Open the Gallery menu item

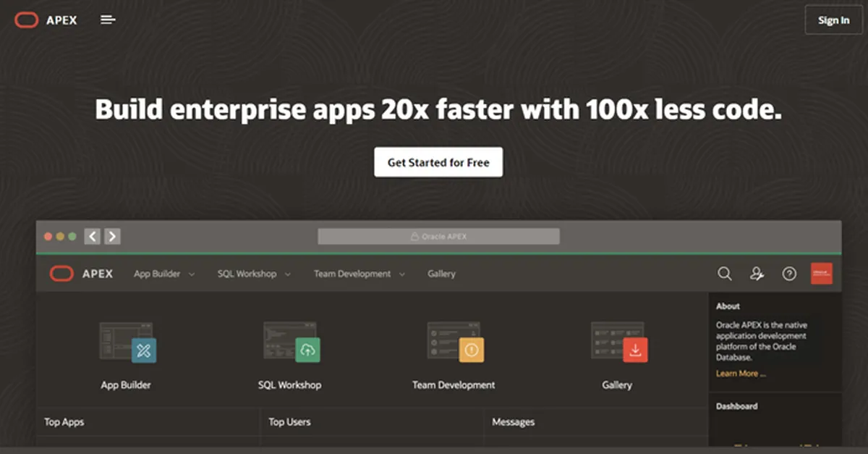[x=441, y=274]
